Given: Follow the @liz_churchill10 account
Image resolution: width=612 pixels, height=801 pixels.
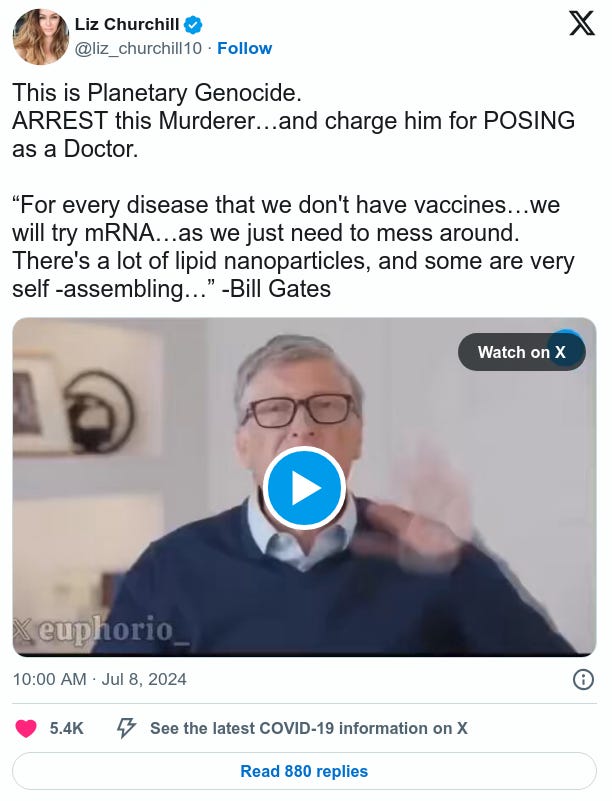Looking at the screenshot, I should click(244, 48).
